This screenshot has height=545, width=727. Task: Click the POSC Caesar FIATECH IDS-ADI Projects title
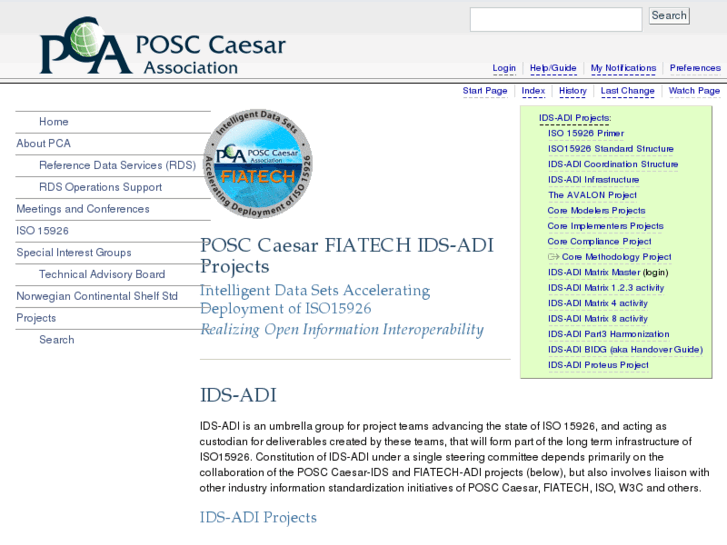click(x=347, y=256)
